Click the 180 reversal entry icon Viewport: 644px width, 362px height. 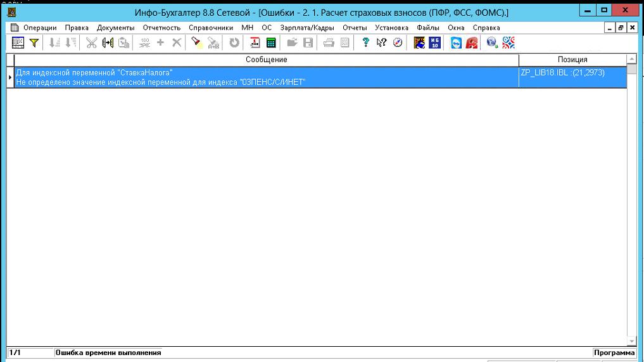coord(144,42)
